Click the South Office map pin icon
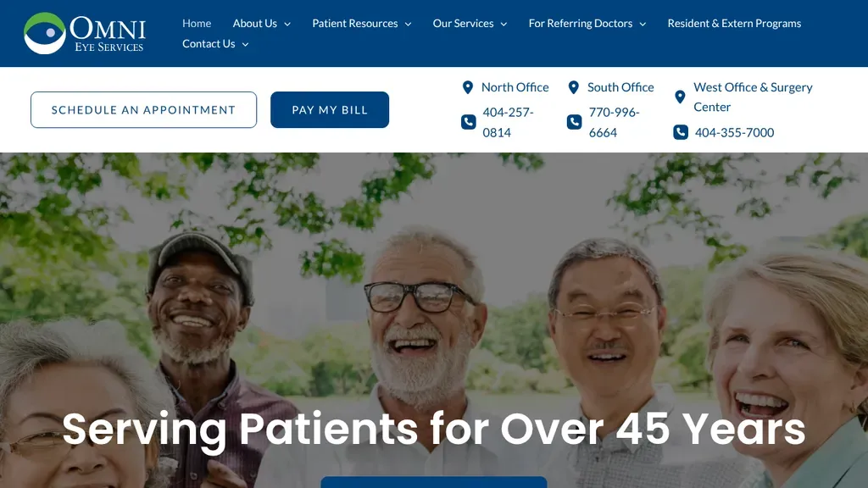The width and height of the screenshot is (868, 488). click(x=574, y=87)
